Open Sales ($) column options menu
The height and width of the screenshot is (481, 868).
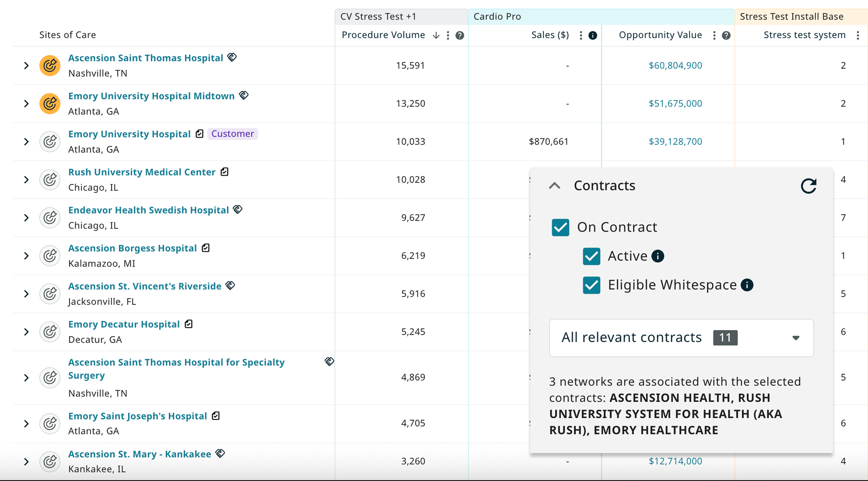[x=581, y=35]
